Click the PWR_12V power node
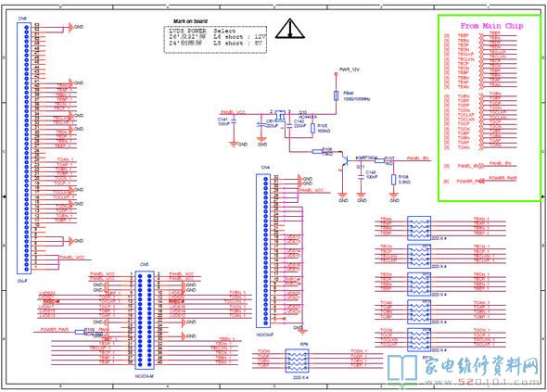Image resolution: width=547 pixels, height=392 pixels. pyautogui.click(x=336, y=73)
